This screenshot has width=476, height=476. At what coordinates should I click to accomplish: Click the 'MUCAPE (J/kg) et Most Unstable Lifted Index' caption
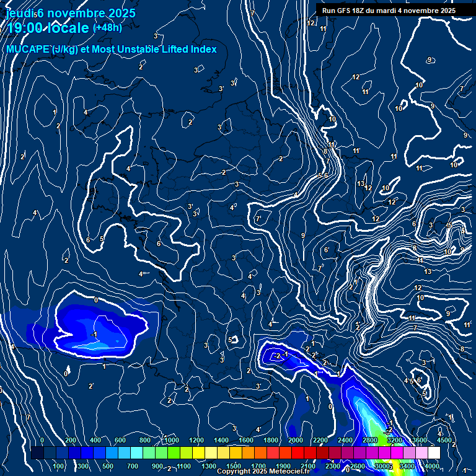(112, 49)
